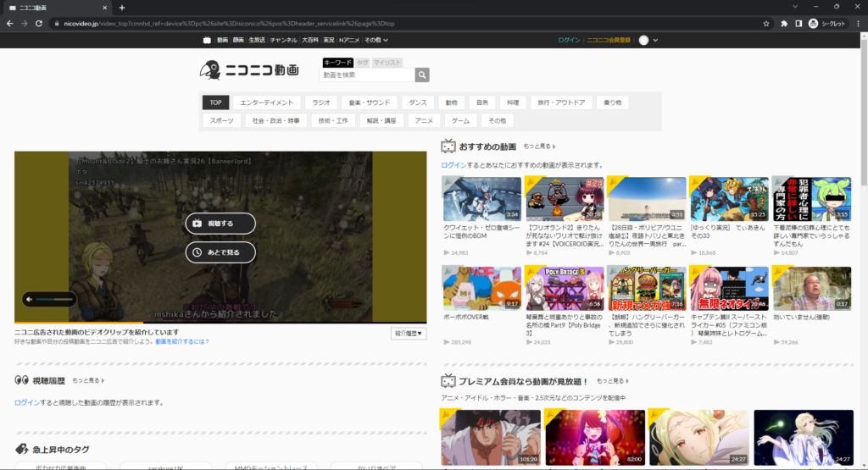Image resolution: width=868 pixels, height=470 pixels.
Task: Click the browser reload icon
Action: pyautogui.click(x=39, y=24)
